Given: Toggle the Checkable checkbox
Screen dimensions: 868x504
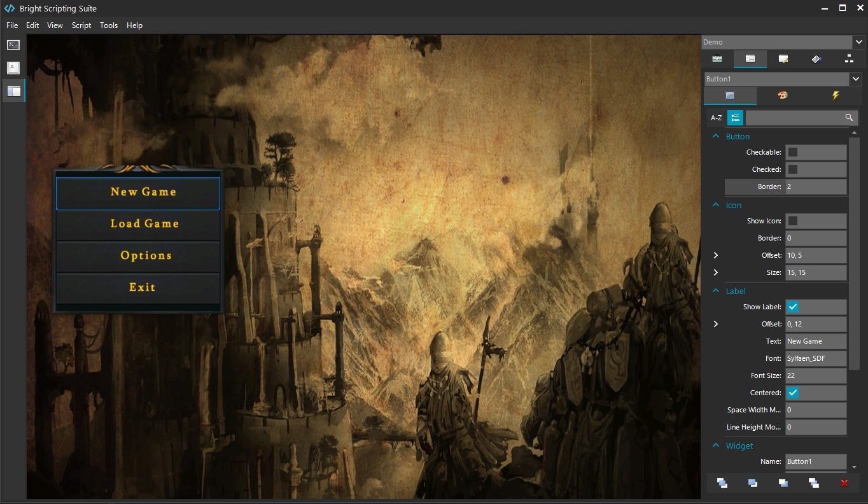Looking at the screenshot, I should coord(793,152).
